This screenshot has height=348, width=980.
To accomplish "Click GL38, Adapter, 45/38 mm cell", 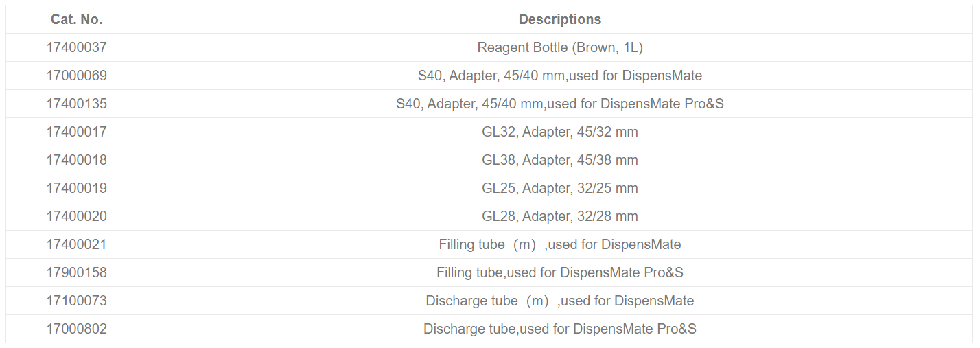I will [560, 160].
